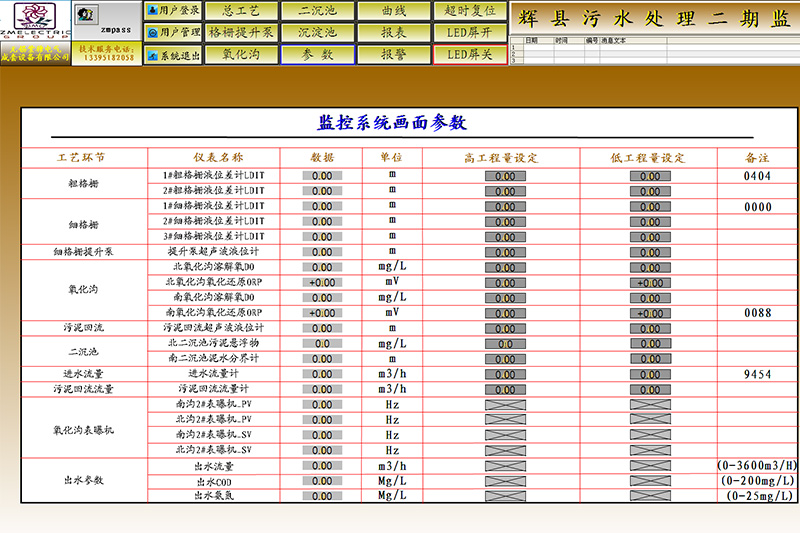Click the 低工程量设定 column header
This screenshot has width=800, height=533.
coord(648,158)
